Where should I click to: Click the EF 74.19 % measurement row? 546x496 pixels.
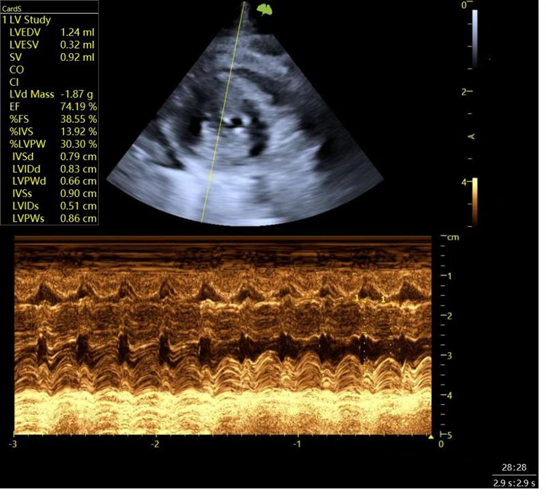point(53,108)
